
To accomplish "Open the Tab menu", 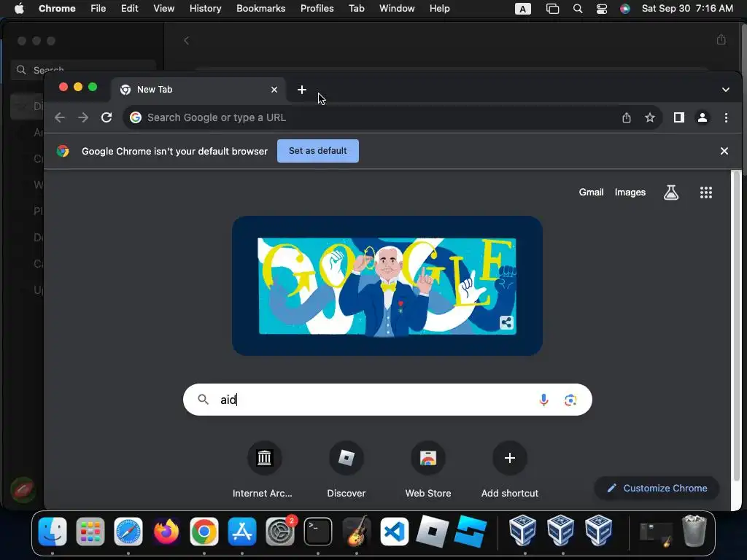I will tap(356, 9).
